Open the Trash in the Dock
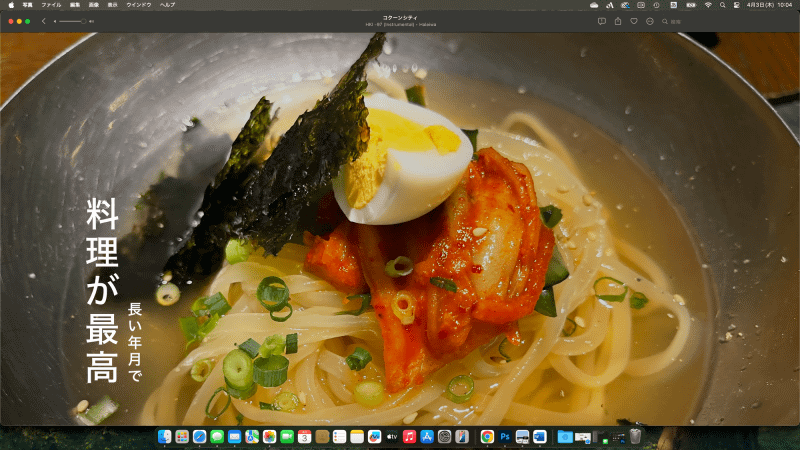The height and width of the screenshot is (450, 800). click(635, 437)
